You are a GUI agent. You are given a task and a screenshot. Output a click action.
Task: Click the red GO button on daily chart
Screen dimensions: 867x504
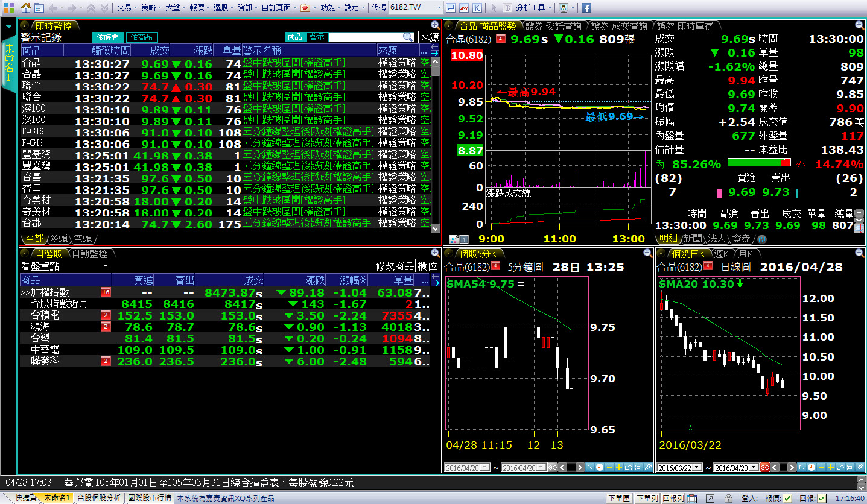click(764, 467)
